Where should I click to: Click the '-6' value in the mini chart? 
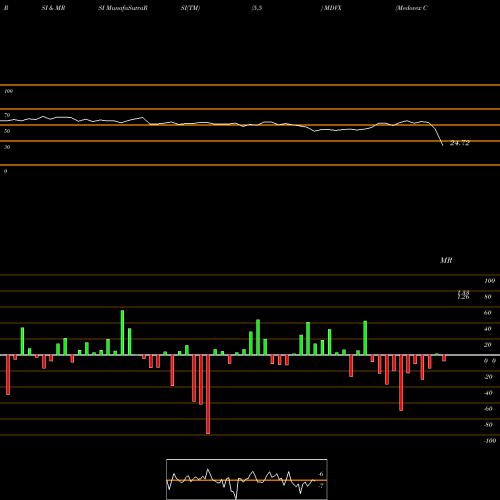coord(320,474)
